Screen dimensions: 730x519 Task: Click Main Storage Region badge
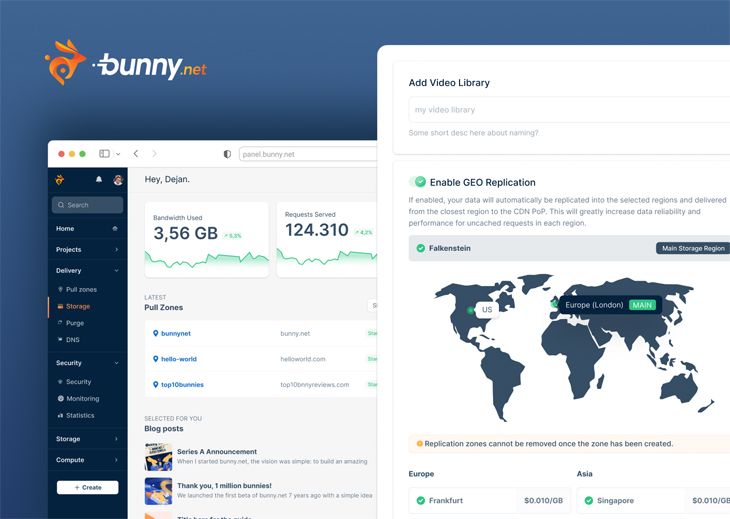click(693, 248)
